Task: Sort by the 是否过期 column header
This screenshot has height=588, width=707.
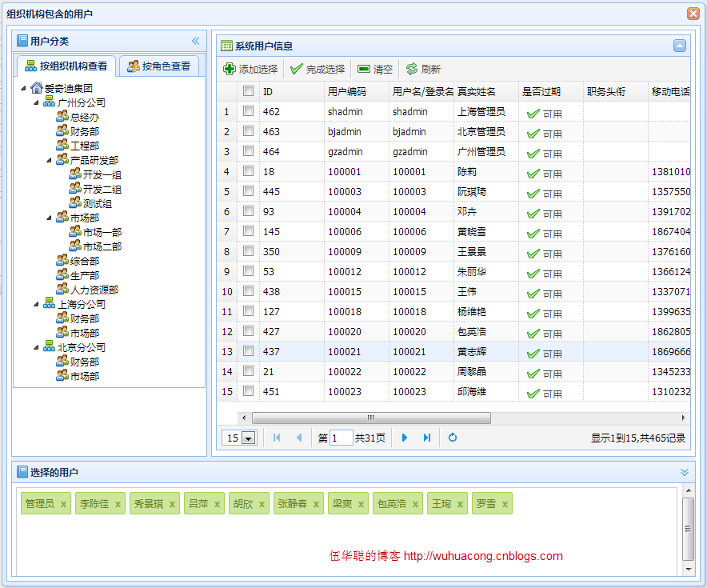Action: coord(550,91)
